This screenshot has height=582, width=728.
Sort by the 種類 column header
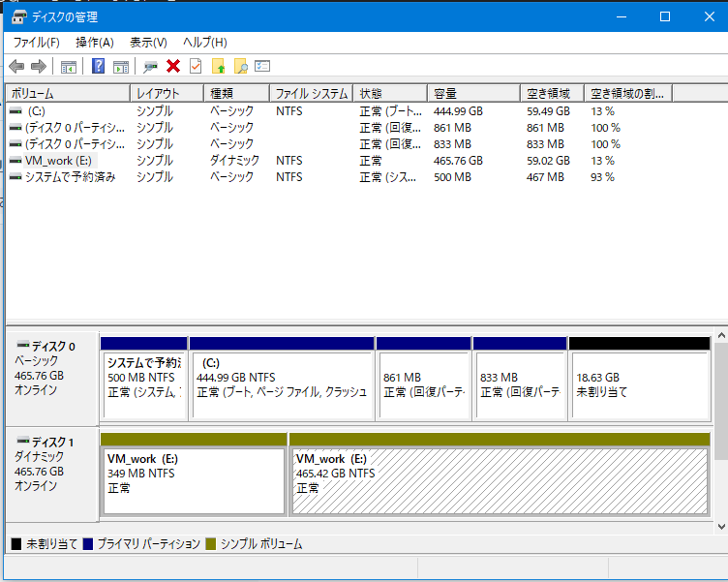pos(237,93)
